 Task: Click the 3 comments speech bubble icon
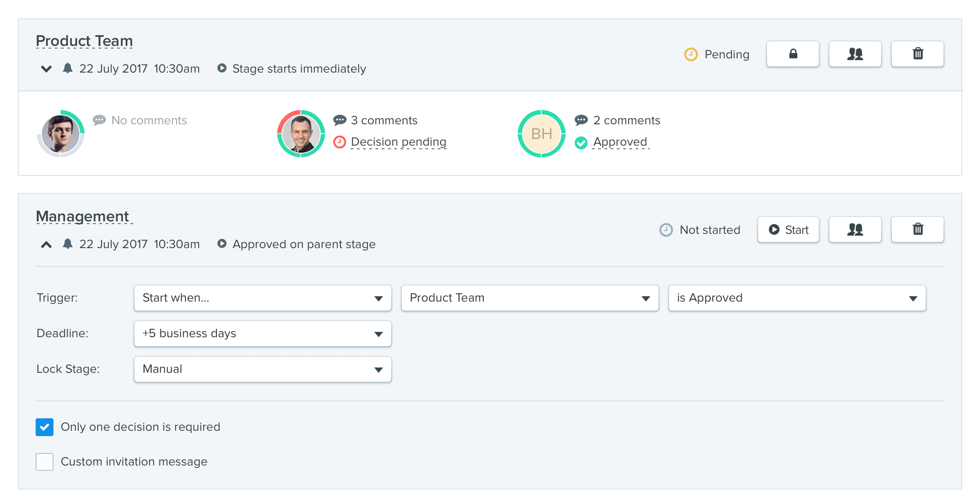click(339, 120)
